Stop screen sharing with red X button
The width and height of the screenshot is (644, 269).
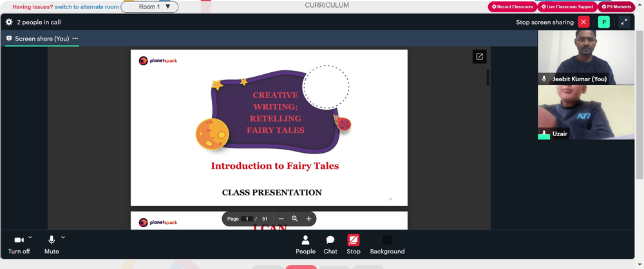pyautogui.click(x=583, y=22)
